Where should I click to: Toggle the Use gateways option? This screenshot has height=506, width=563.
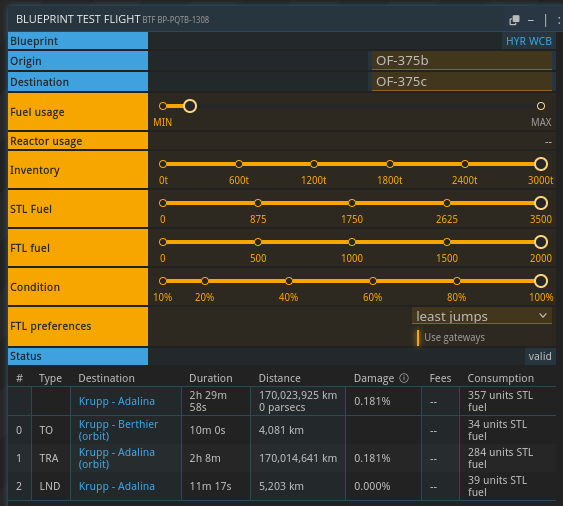click(451, 338)
